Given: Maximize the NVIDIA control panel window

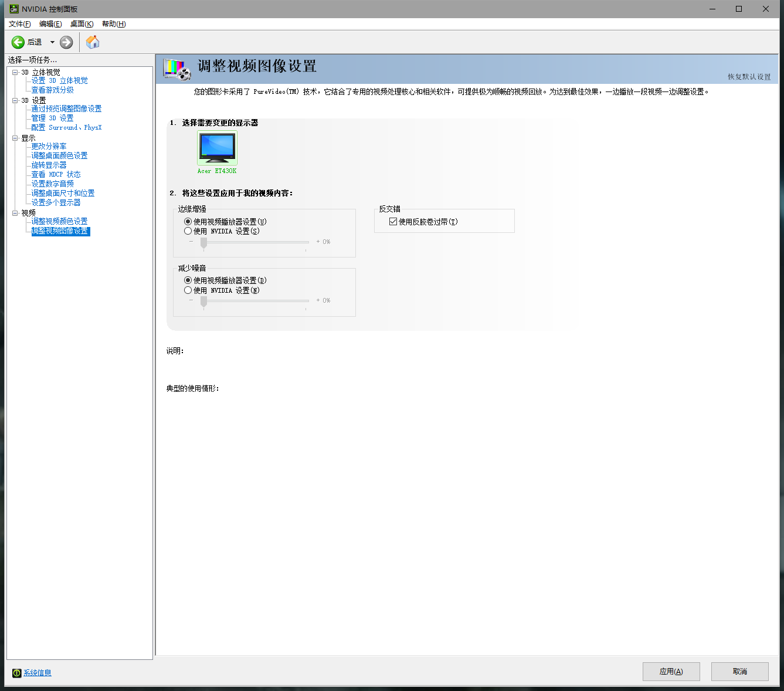Looking at the screenshot, I should 739,9.
